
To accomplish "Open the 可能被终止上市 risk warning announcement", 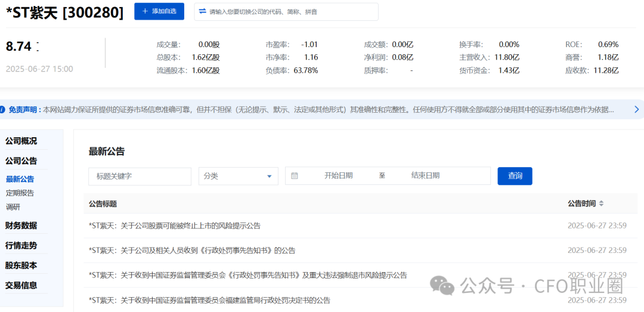I will (x=175, y=226).
